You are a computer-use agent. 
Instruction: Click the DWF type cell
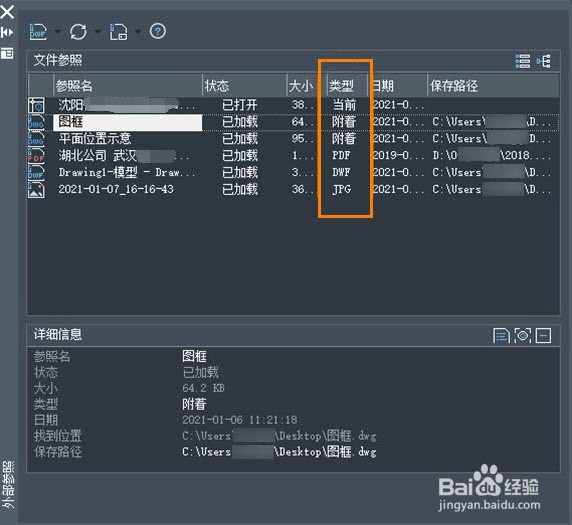coord(341,173)
